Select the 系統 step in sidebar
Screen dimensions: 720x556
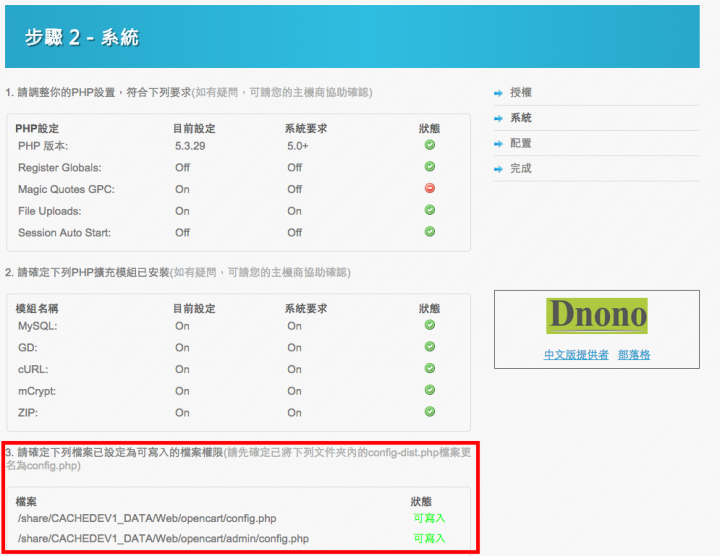coord(521,118)
